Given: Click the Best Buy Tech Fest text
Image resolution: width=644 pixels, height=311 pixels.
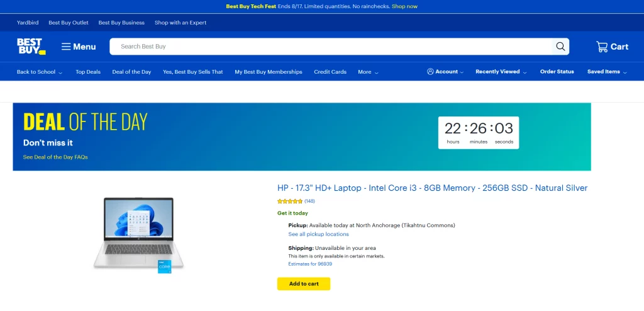Looking at the screenshot, I should tap(251, 6).
